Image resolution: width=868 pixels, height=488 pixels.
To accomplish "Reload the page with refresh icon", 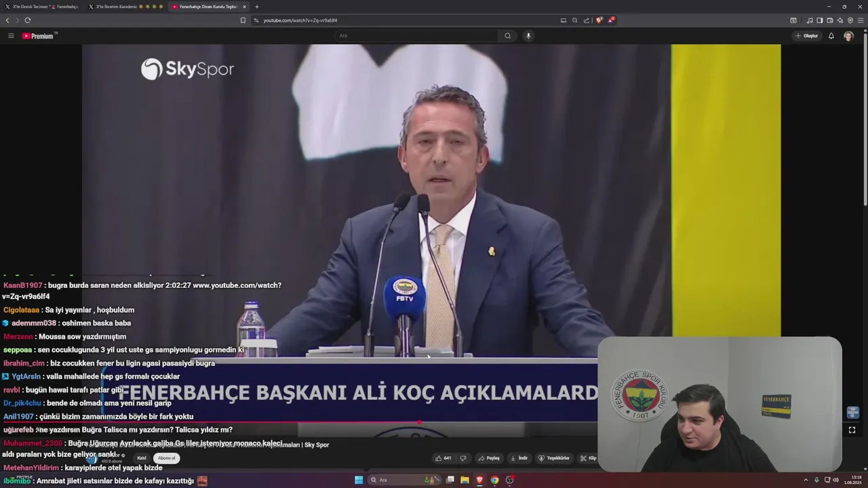I will coord(28,20).
